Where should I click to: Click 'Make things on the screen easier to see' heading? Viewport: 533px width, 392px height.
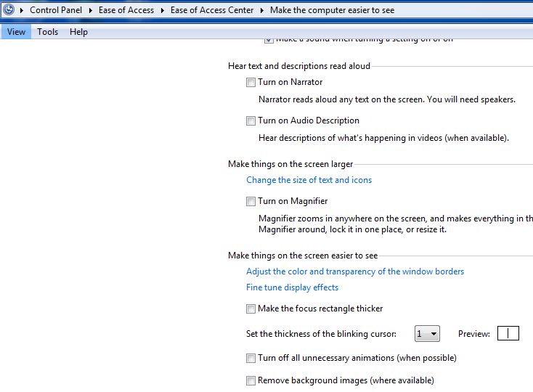pos(303,256)
